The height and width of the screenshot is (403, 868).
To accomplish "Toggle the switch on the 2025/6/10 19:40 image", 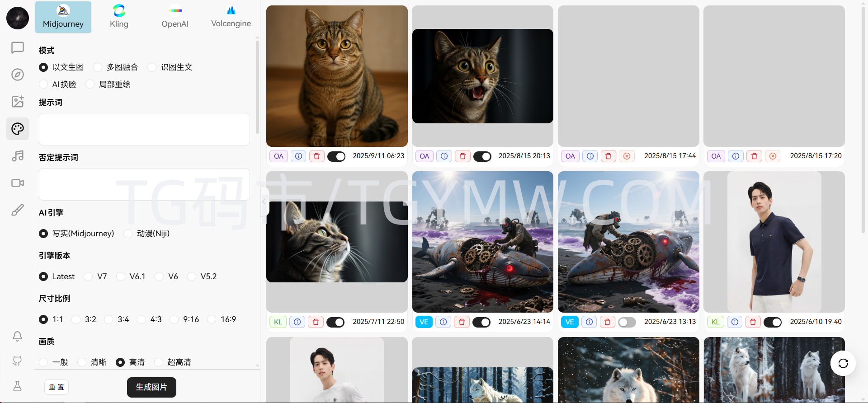I will point(773,322).
